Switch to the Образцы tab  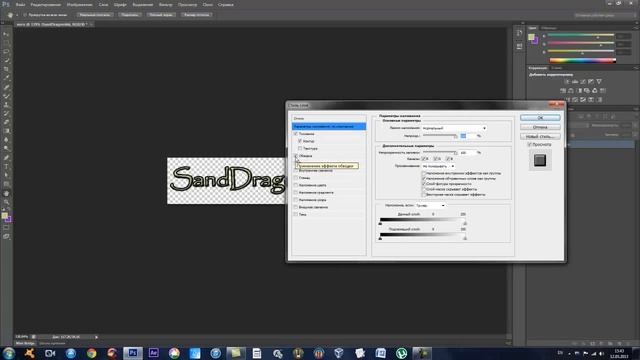coord(549,28)
